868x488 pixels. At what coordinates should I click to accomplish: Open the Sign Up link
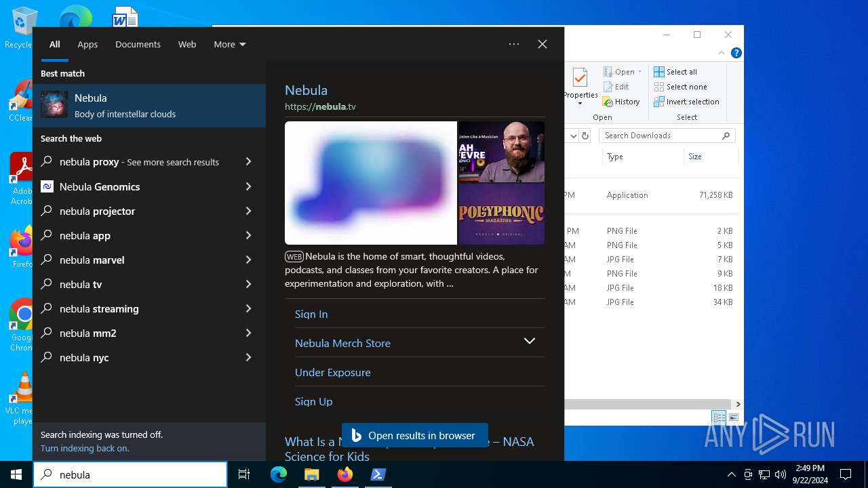(313, 401)
